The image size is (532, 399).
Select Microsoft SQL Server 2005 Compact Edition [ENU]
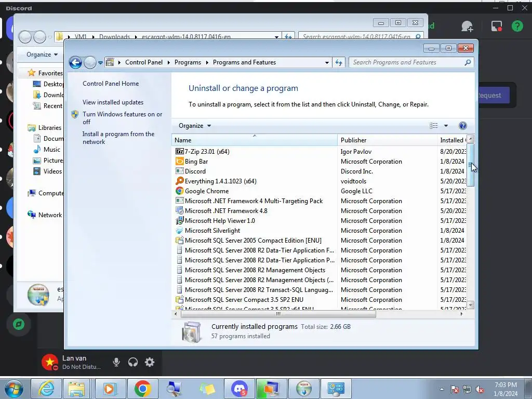[253, 240]
